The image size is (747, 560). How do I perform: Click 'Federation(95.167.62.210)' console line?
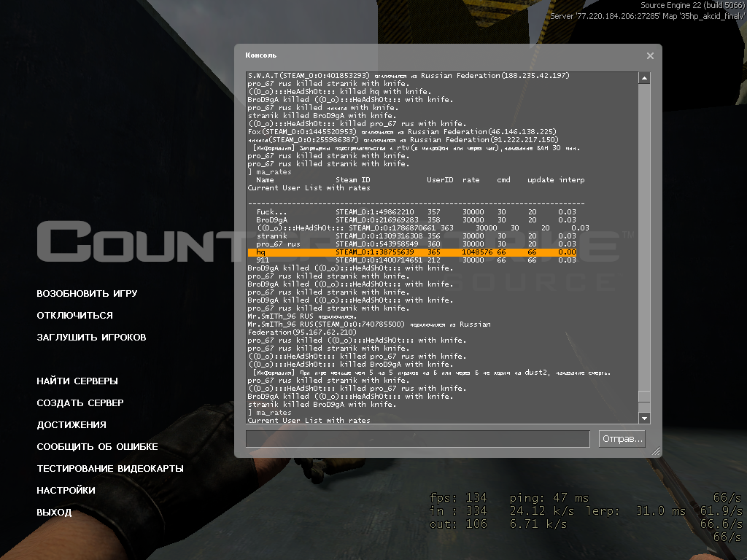pos(302,332)
